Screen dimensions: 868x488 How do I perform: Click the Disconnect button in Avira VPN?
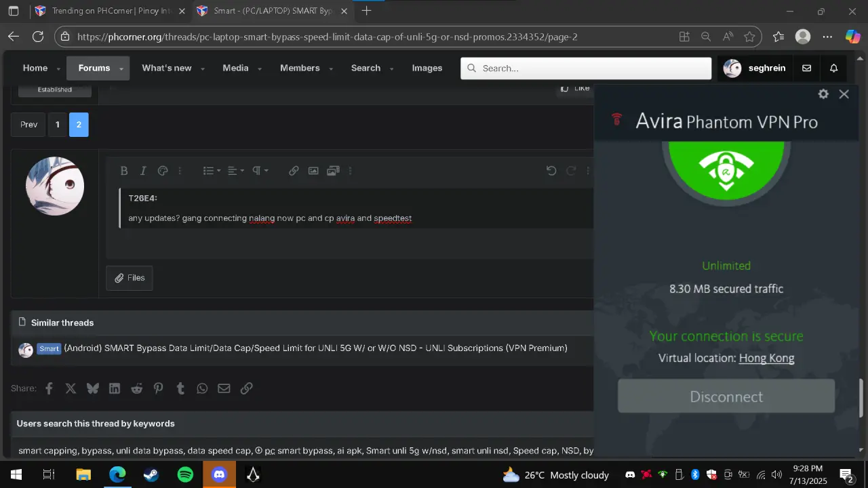[x=726, y=396]
